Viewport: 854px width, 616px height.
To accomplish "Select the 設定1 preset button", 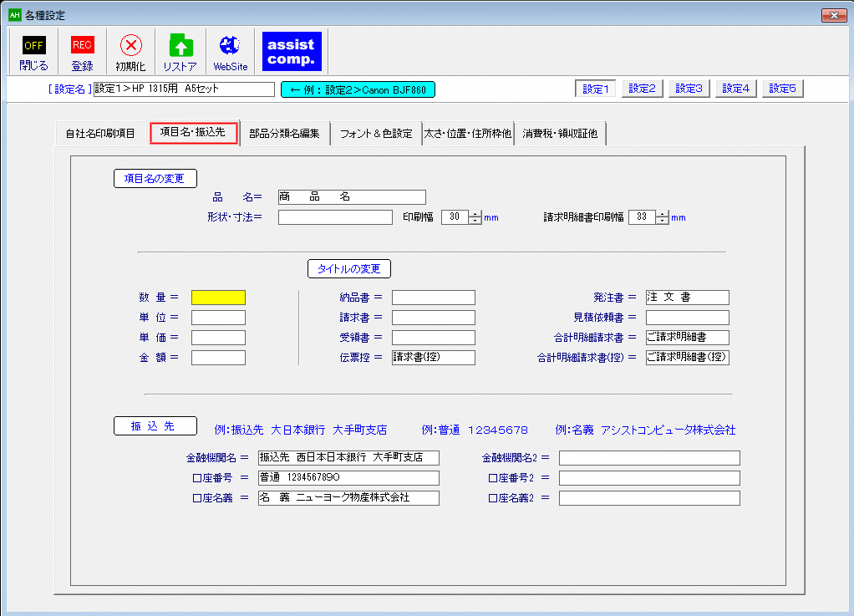I will click(x=596, y=89).
